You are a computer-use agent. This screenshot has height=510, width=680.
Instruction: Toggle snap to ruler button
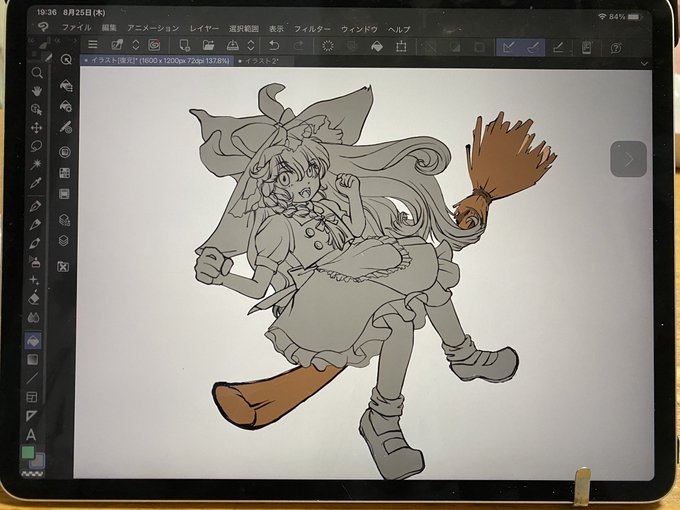(509, 47)
